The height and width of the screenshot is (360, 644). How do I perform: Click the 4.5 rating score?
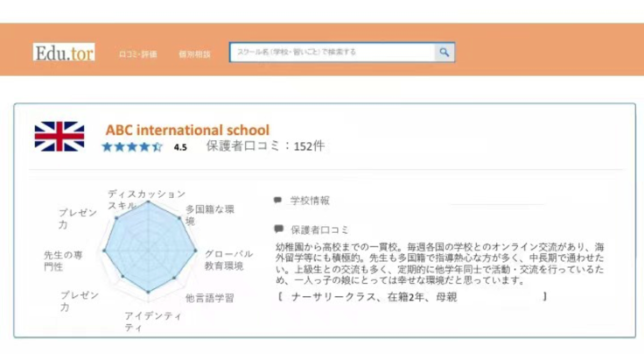[x=180, y=147]
